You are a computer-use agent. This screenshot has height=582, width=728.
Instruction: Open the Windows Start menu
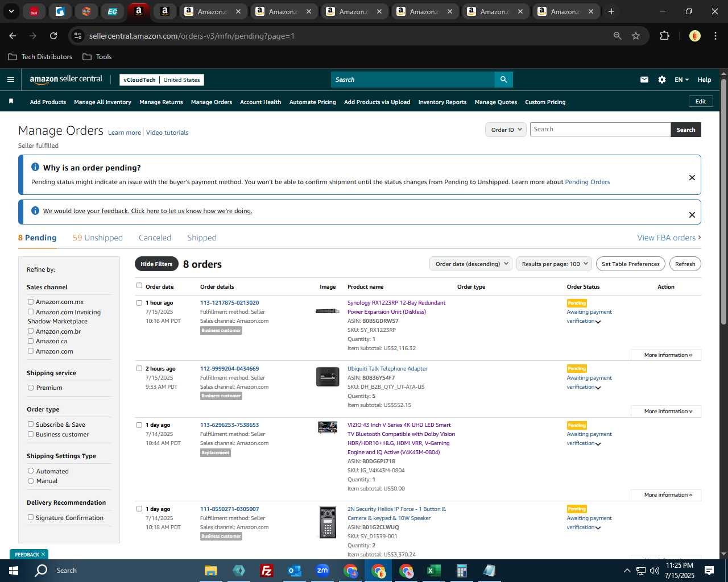coord(14,571)
